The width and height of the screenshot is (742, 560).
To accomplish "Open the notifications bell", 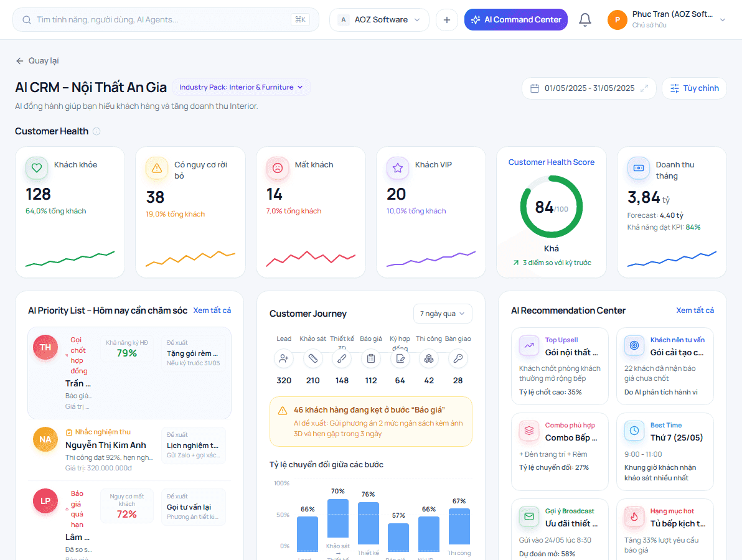I will [585, 20].
